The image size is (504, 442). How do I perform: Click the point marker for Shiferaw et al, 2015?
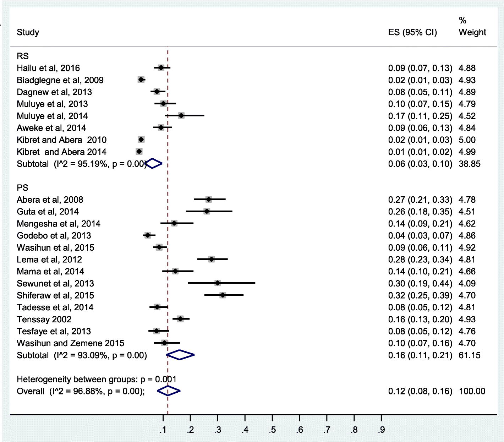point(223,295)
